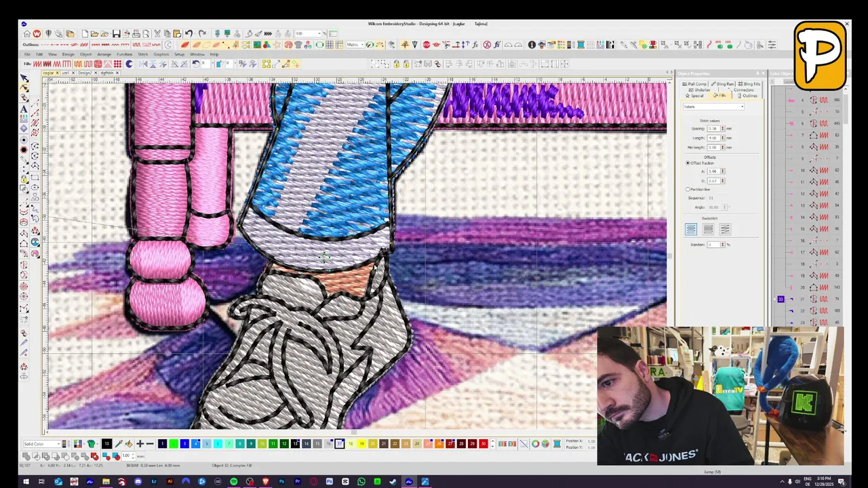Select green color swatch number 2
This screenshot has width=868, height=488.
coord(174,444)
